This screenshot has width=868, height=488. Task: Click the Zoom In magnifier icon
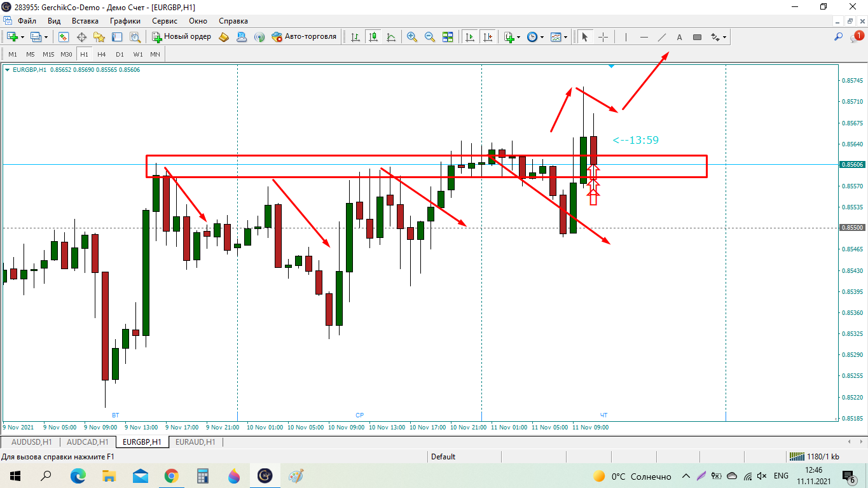pos(412,37)
